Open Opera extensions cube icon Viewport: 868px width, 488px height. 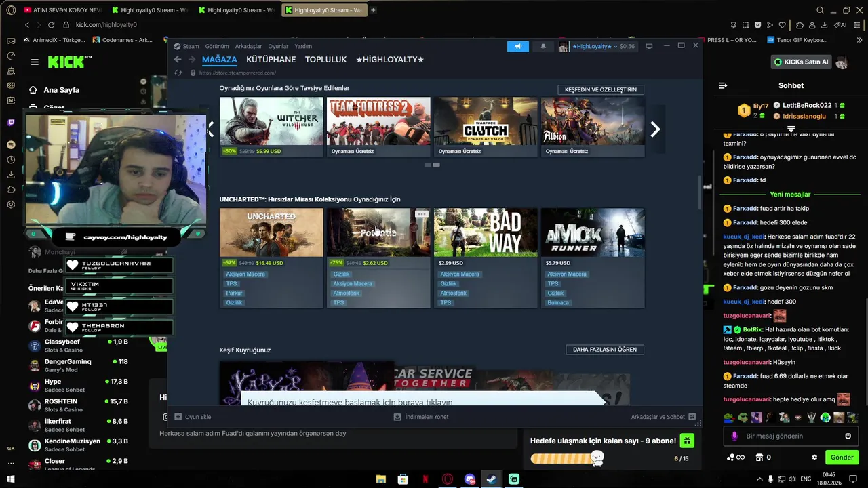(800, 25)
